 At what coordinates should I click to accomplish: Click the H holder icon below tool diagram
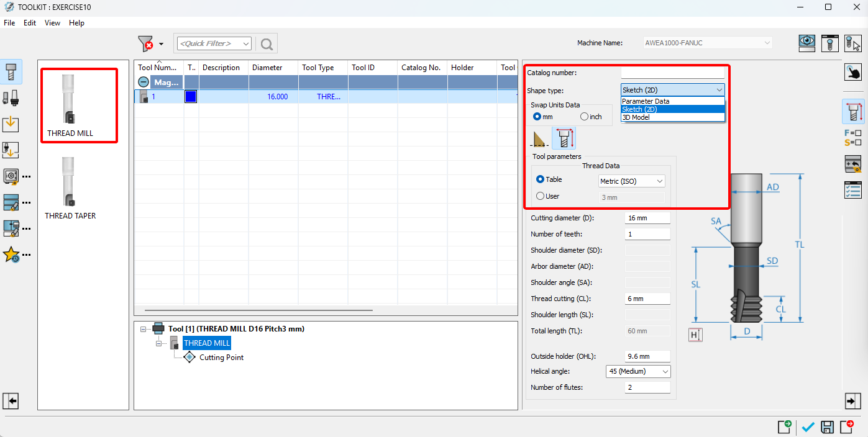[x=695, y=335]
